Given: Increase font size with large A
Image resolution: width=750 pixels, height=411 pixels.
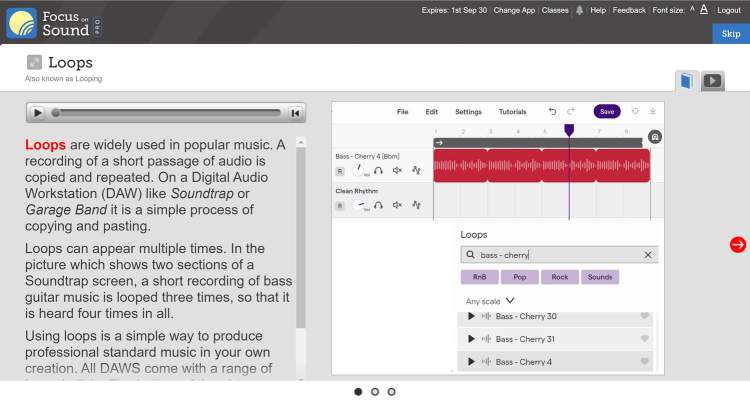Looking at the screenshot, I should tap(704, 10).
